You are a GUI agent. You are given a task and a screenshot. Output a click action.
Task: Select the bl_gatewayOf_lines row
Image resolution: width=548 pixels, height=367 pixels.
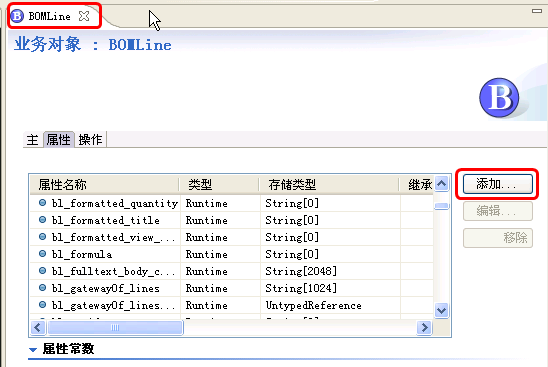click(x=232, y=289)
